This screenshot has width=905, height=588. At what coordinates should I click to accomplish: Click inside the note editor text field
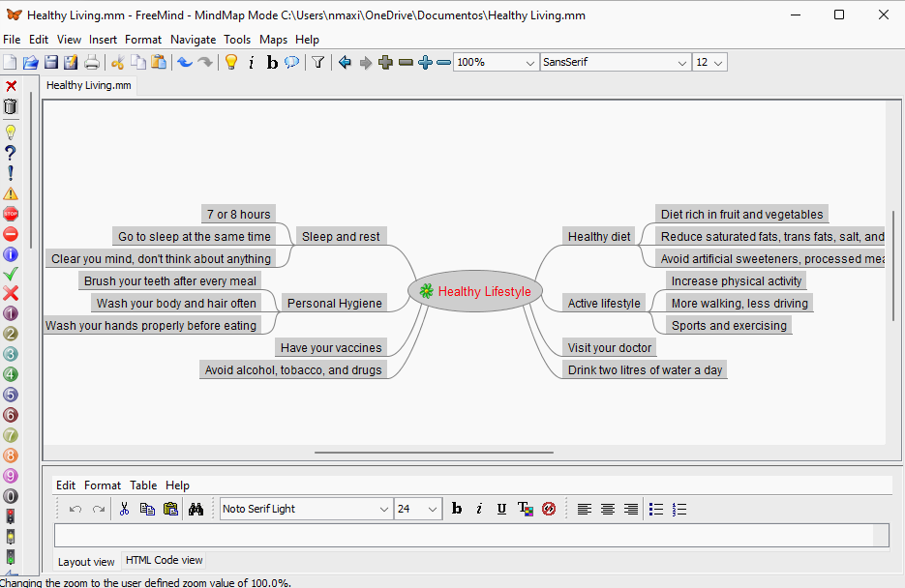[x=465, y=535]
